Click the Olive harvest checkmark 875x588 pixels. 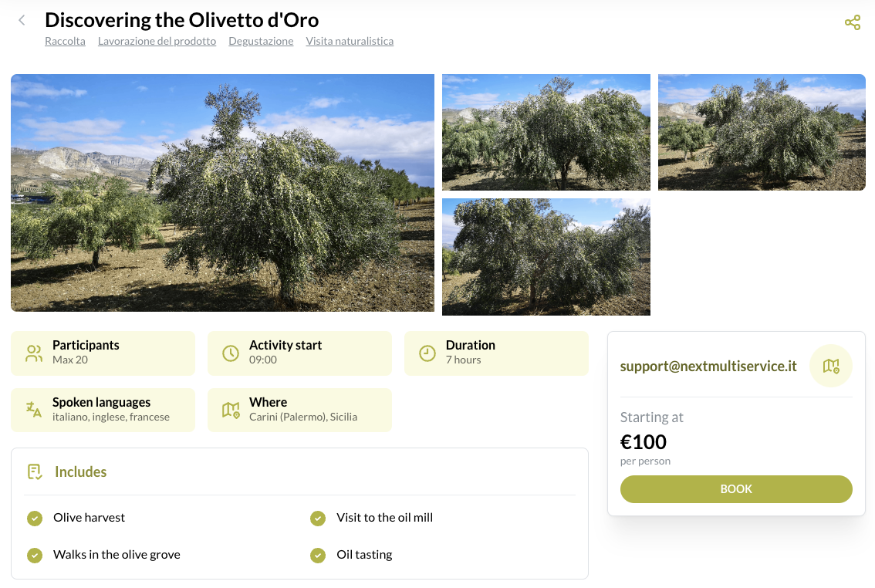(x=35, y=519)
